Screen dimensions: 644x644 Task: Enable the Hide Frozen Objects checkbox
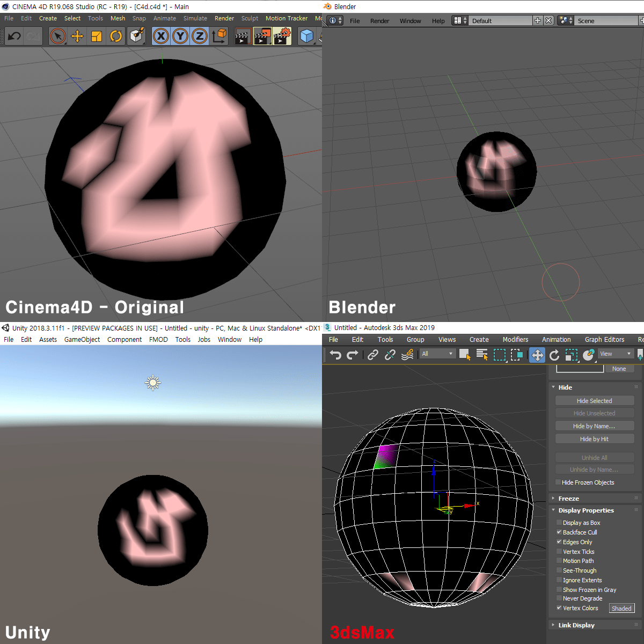coord(558,482)
